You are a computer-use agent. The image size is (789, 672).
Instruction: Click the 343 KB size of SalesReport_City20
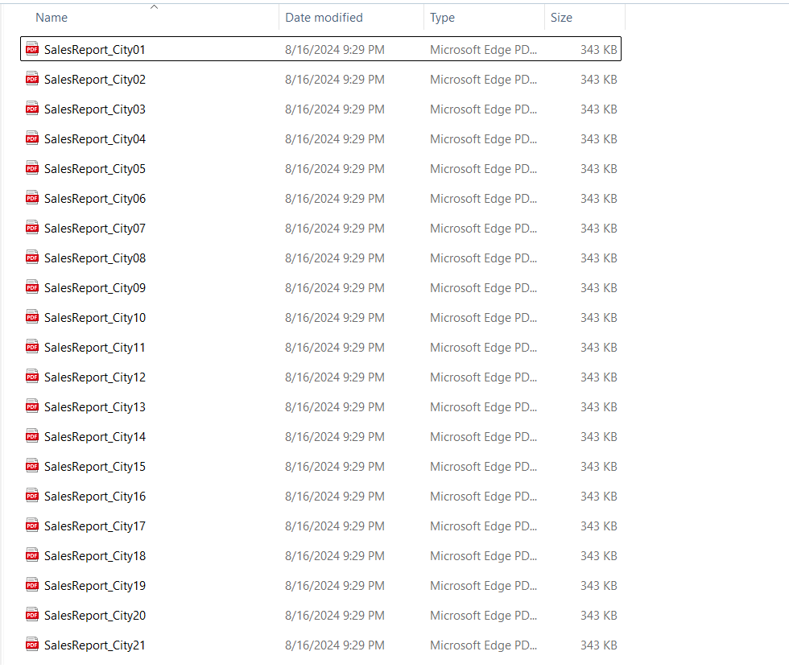pyautogui.click(x=599, y=615)
